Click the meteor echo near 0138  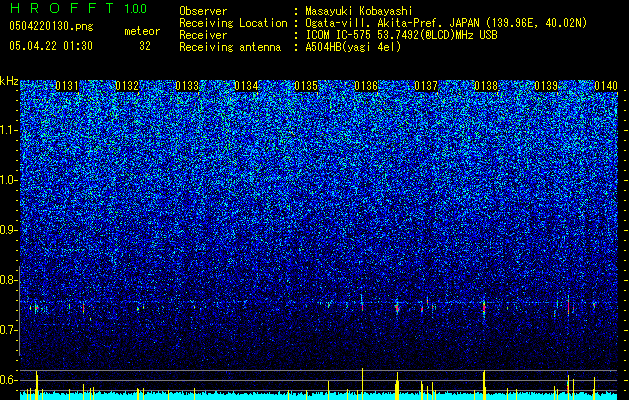tap(484, 308)
